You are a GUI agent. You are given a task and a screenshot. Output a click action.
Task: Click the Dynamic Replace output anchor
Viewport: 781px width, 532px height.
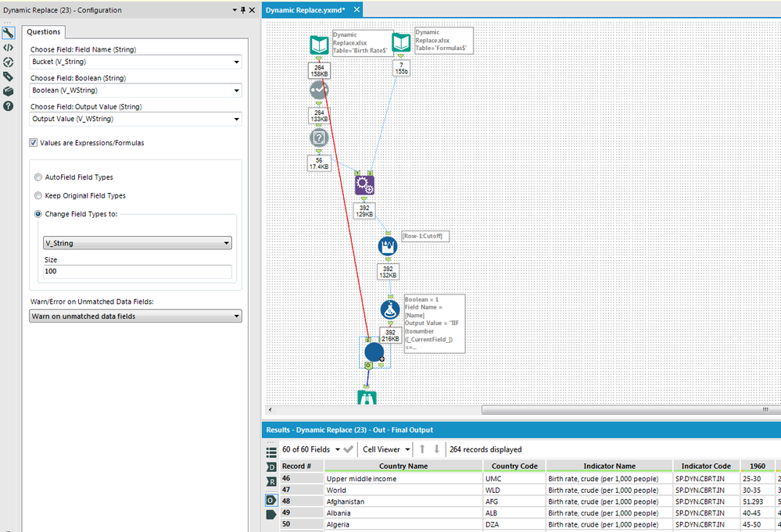[368, 366]
